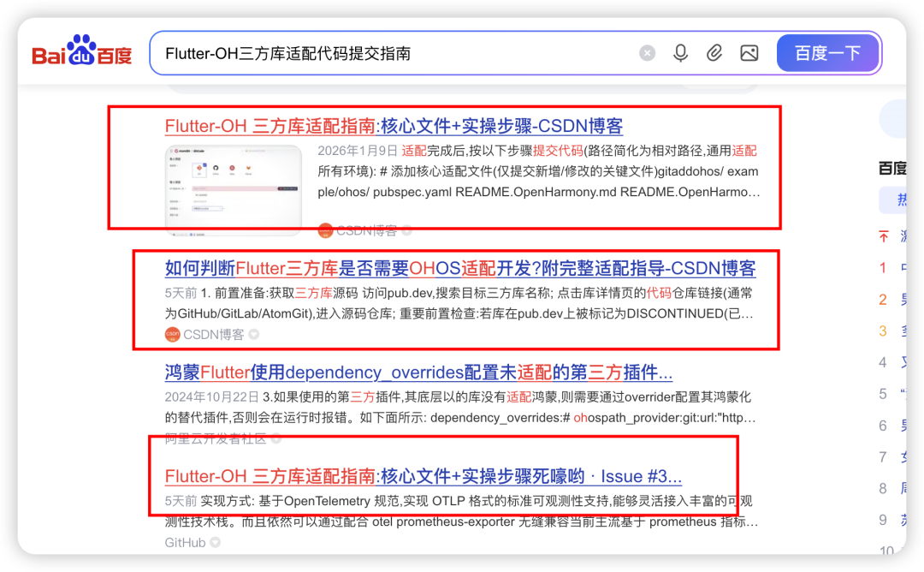924x572 pixels.
Task: Open hot search item number 4
Action: [x=892, y=362]
